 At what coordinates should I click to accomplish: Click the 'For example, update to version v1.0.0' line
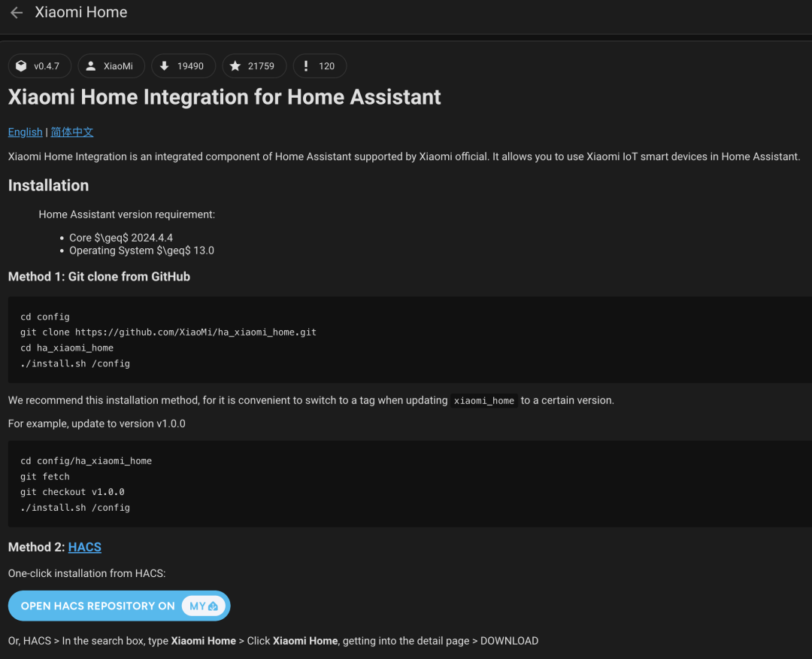pos(97,424)
